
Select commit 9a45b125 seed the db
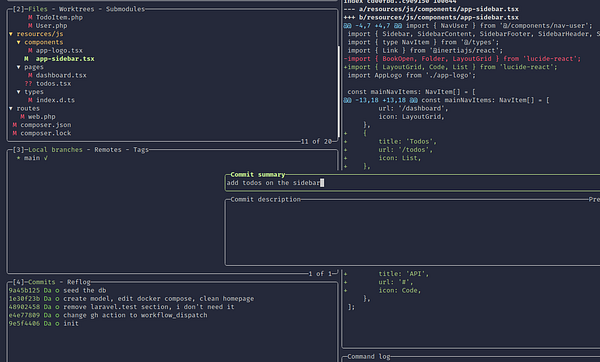(x=57, y=290)
